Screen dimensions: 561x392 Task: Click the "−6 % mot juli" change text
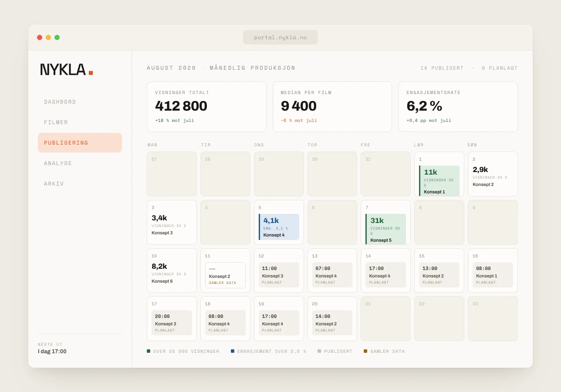(x=299, y=120)
